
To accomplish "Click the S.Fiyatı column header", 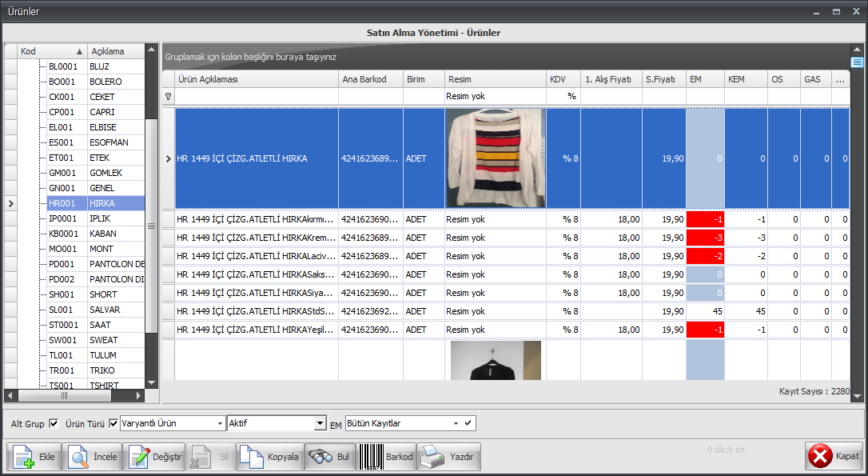I will point(663,79).
